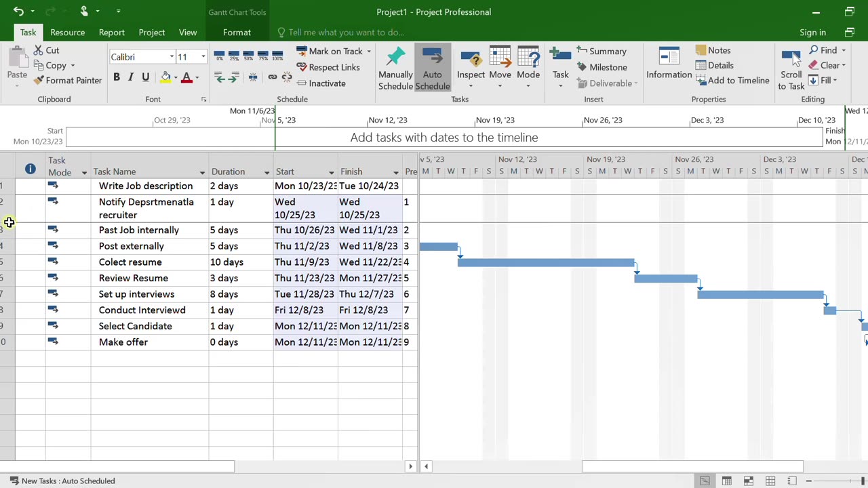Screen dimensions: 868x488
Task: Click Sign in link
Action: point(812,33)
